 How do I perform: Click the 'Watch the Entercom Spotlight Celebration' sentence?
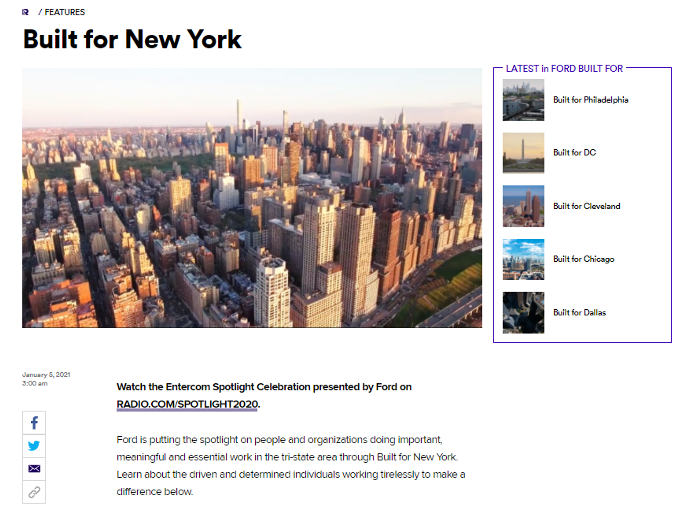tap(264, 396)
